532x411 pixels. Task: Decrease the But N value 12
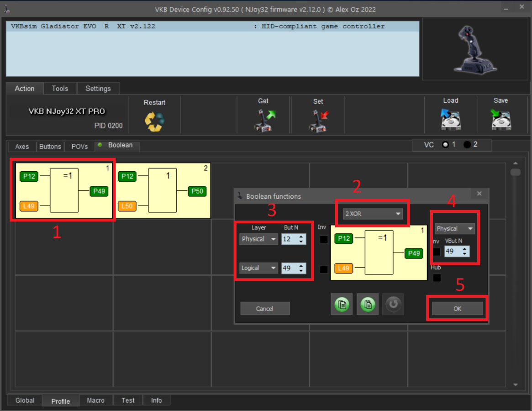tap(301, 242)
